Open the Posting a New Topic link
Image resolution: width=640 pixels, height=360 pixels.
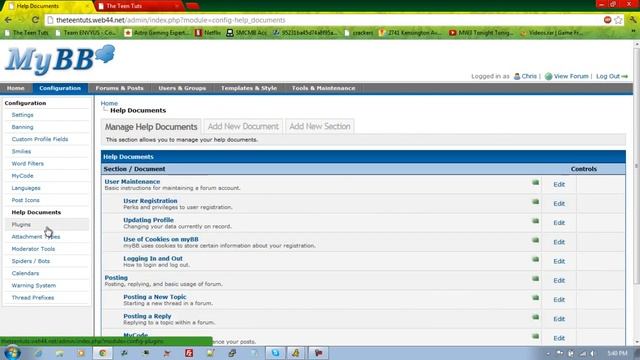155,297
